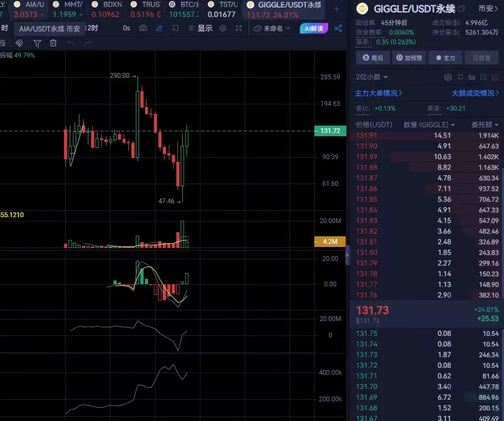
Task: Click the 4.2M volume label on axis
Action: [330, 242]
